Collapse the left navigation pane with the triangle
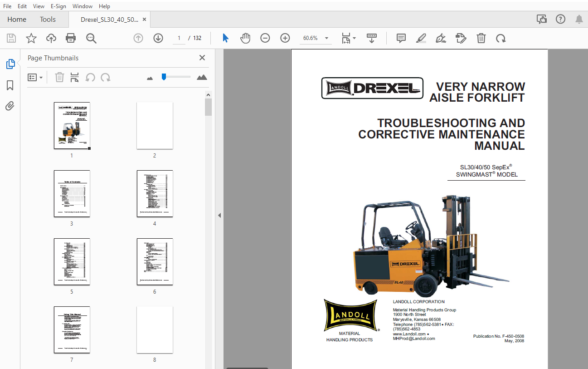 point(219,215)
